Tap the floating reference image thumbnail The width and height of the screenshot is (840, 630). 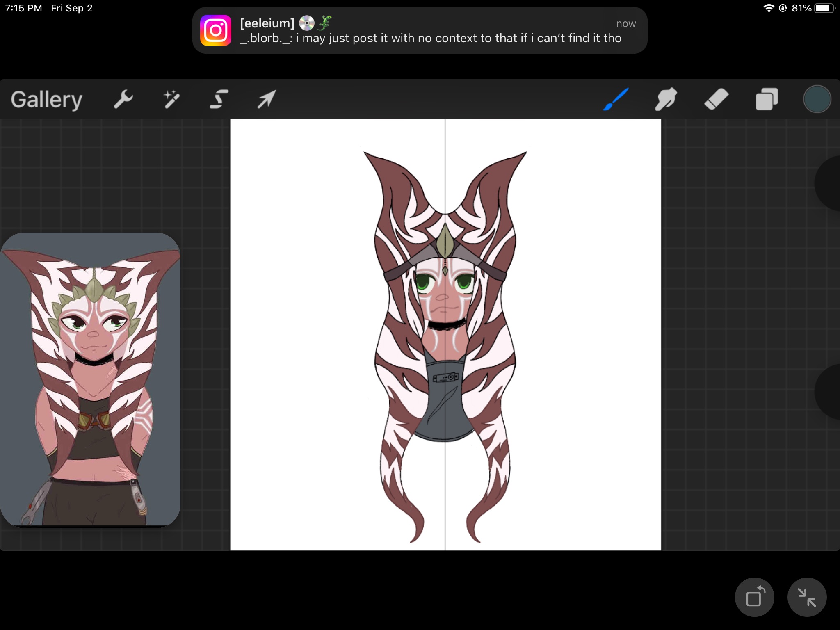point(90,379)
